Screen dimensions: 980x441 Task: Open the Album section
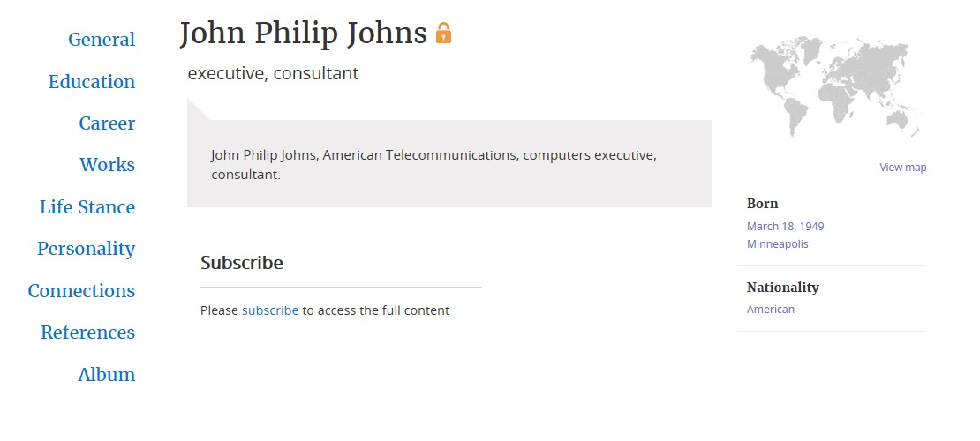click(106, 374)
